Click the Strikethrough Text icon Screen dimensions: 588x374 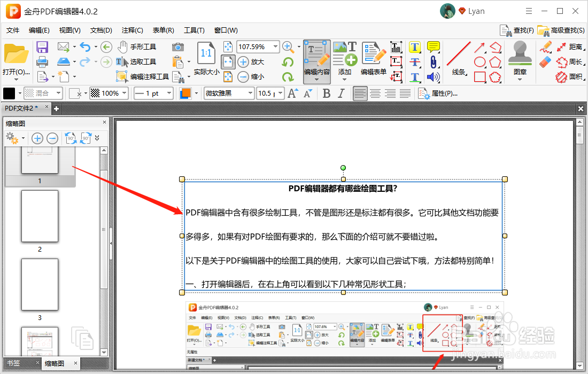point(414,62)
